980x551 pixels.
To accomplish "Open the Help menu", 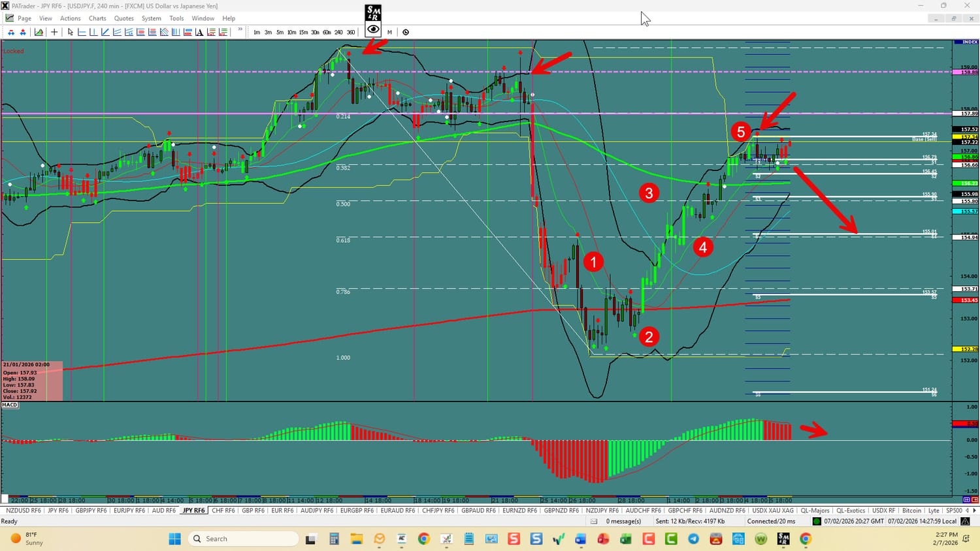I will click(229, 18).
